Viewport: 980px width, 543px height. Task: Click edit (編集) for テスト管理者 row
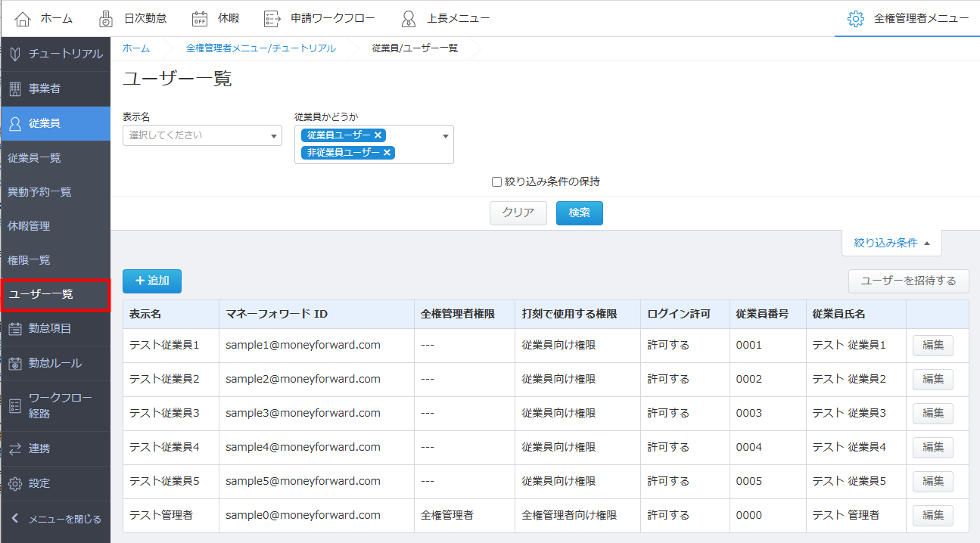[932, 515]
